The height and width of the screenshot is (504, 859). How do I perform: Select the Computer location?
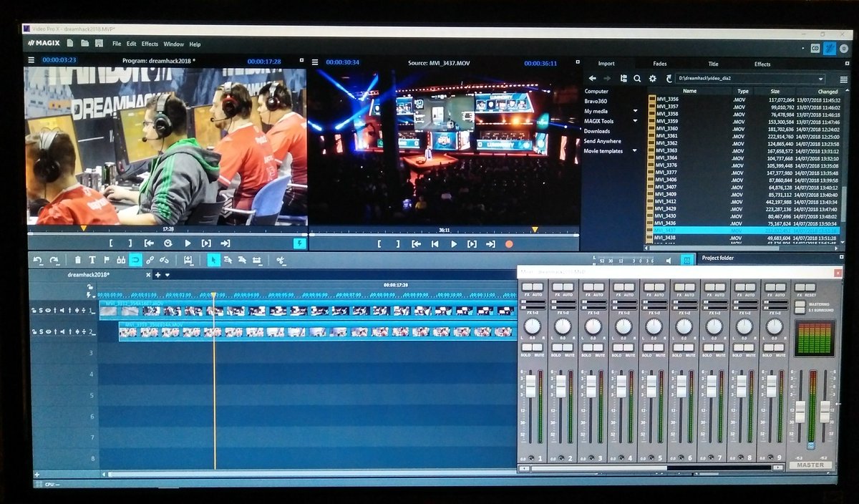(596, 91)
